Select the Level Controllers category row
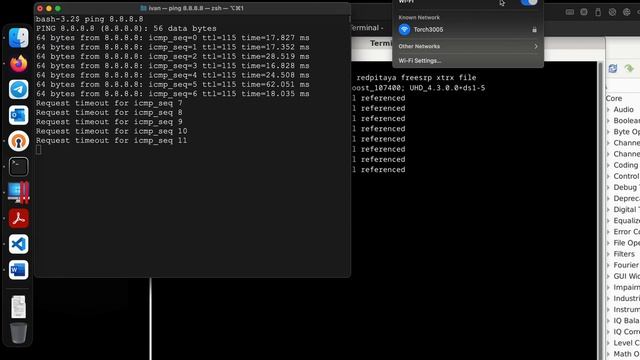The height and width of the screenshot is (360, 640). (626, 343)
